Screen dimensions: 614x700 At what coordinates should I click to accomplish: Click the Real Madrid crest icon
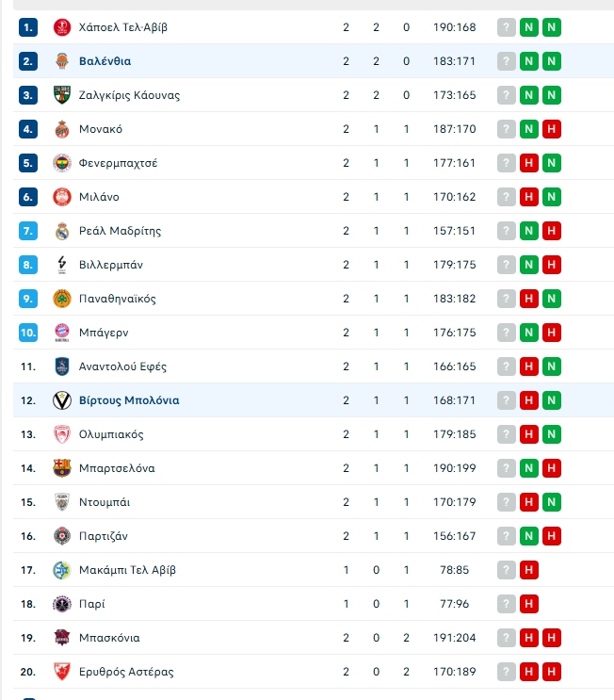pyautogui.click(x=62, y=231)
